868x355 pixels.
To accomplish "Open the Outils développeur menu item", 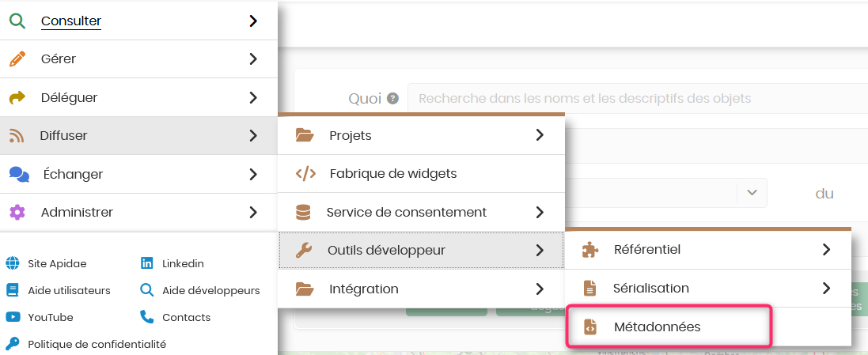I will (386, 250).
